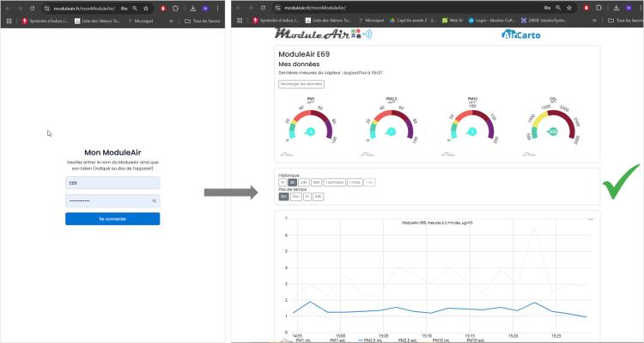
Task: Select 24h time step option
Action: [x=318, y=197]
